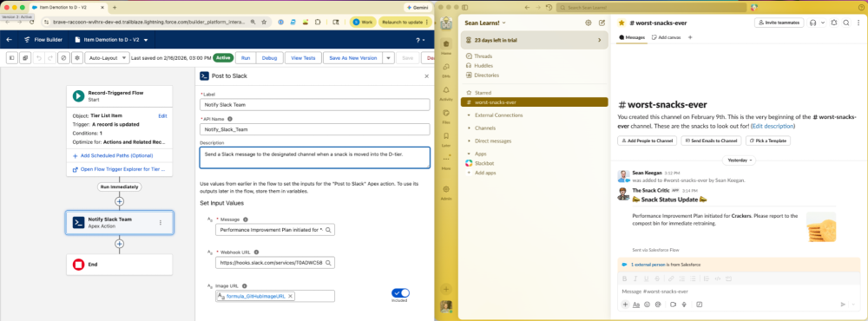Click the info icon beside Webhook URL label

tap(256, 252)
